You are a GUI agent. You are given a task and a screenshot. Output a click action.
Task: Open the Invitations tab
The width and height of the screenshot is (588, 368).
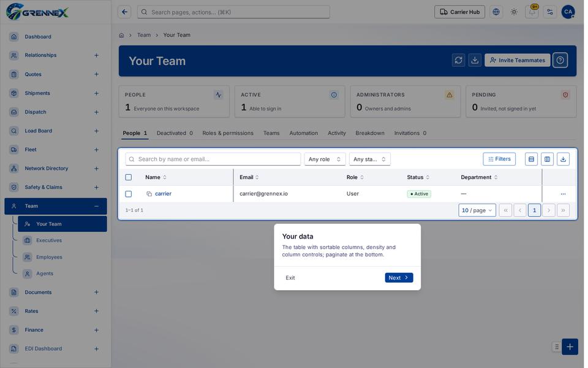[x=410, y=133]
